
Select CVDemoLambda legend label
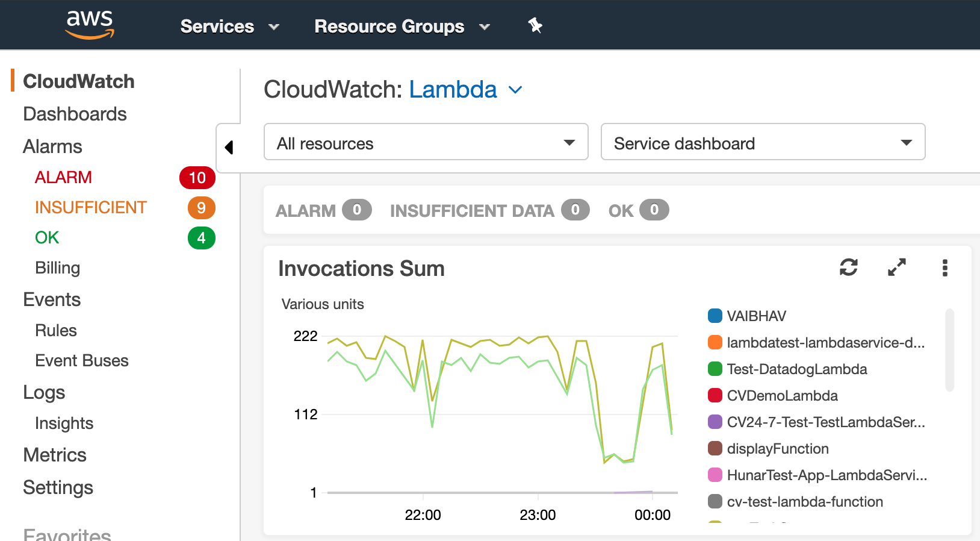pyautogui.click(x=783, y=396)
